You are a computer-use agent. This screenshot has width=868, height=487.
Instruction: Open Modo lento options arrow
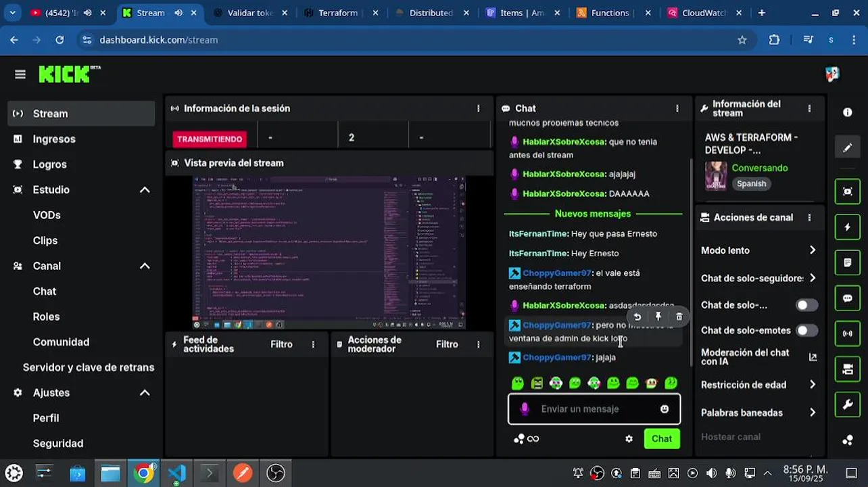(812, 250)
